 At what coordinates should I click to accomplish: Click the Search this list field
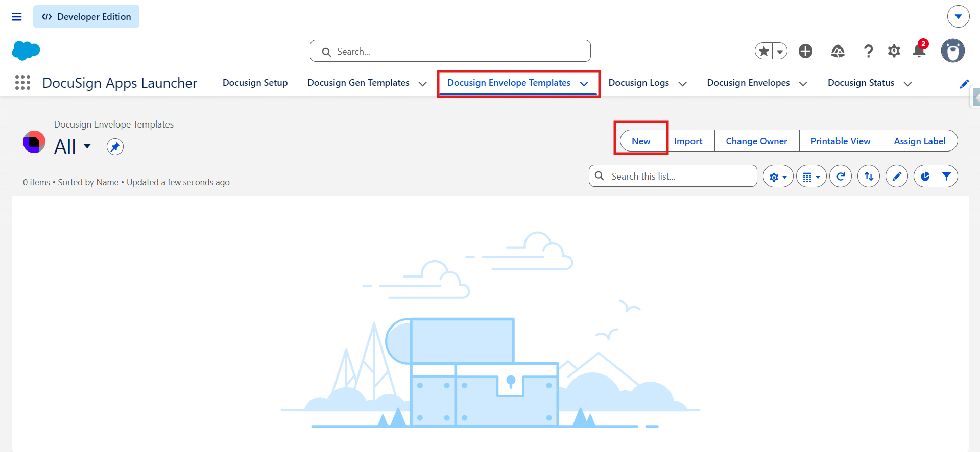[x=673, y=176]
